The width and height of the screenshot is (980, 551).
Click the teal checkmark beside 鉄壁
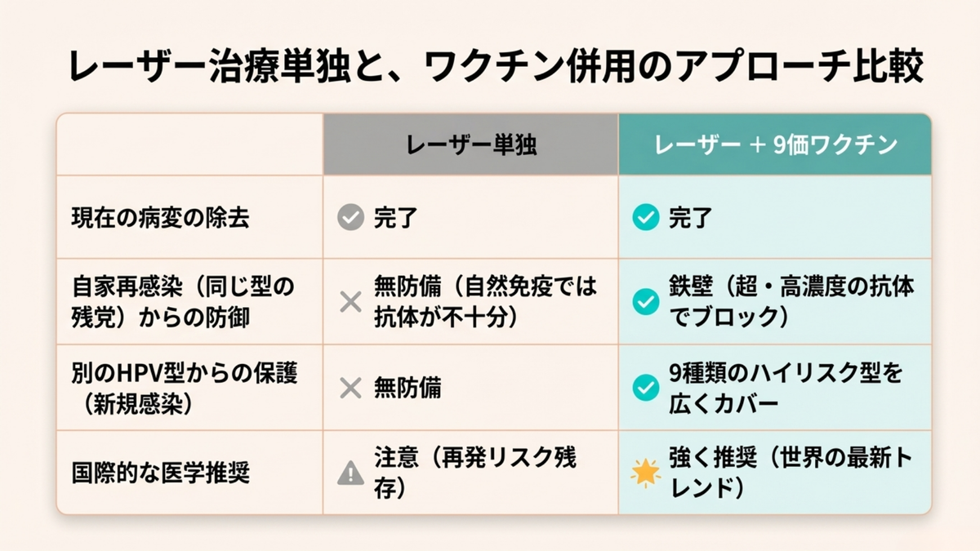pyautogui.click(x=646, y=302)
